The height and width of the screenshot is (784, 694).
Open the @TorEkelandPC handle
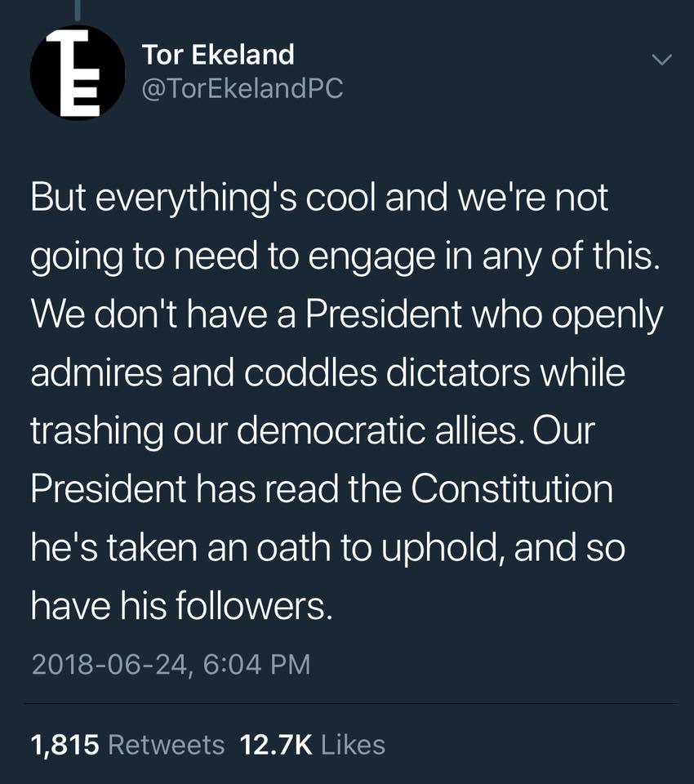click(242, 89)
